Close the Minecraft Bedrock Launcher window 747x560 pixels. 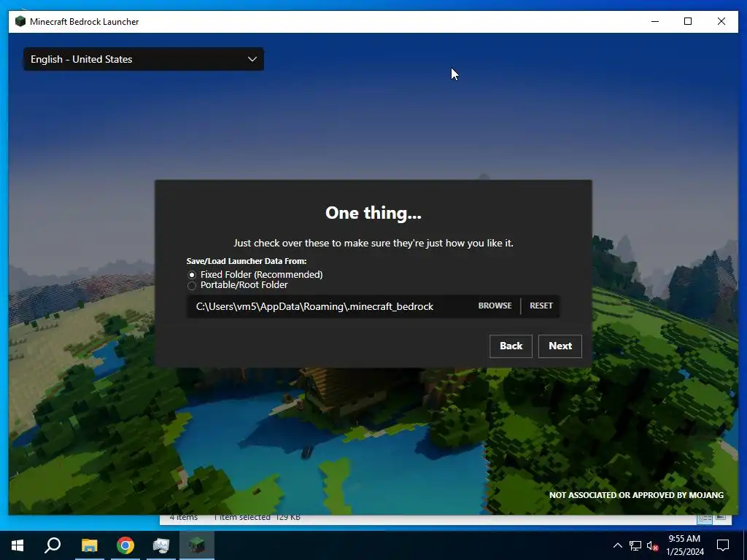point(721,21)
